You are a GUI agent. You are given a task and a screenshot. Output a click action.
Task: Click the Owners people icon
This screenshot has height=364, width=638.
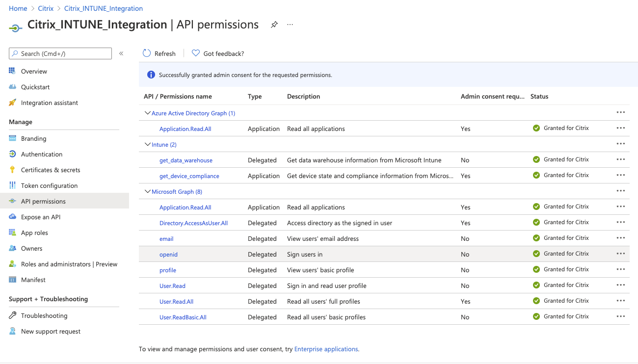click(12, 248)
